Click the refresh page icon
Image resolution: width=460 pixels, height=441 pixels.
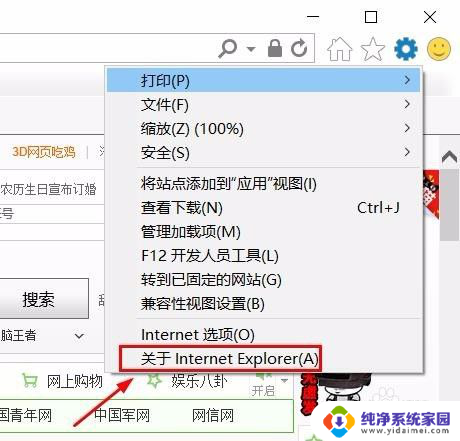[x=299, y=48]
